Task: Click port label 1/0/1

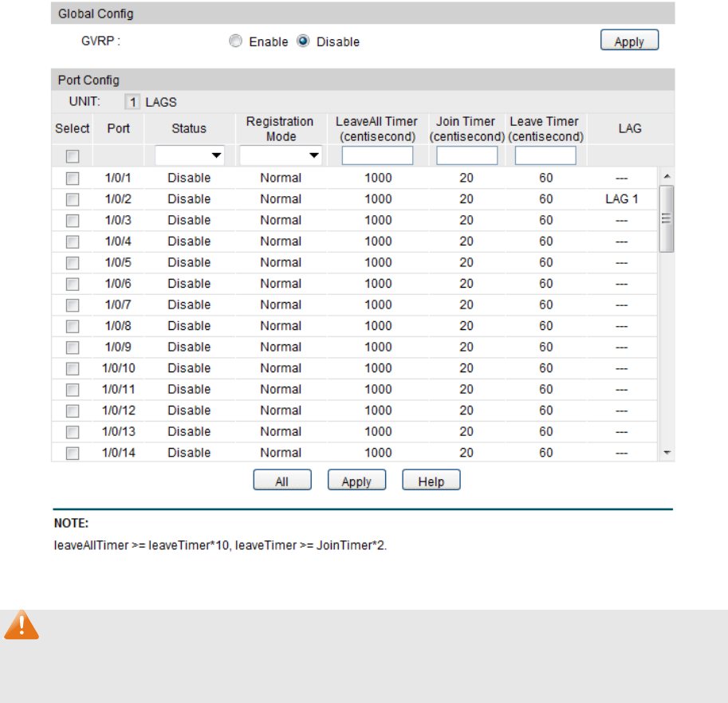Action: pos(118,178)
